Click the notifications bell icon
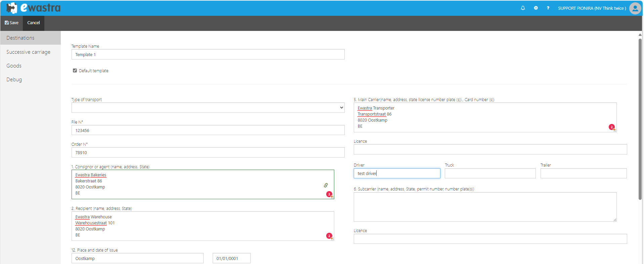The height and width of the screenshot is (264, 644). 523,8
